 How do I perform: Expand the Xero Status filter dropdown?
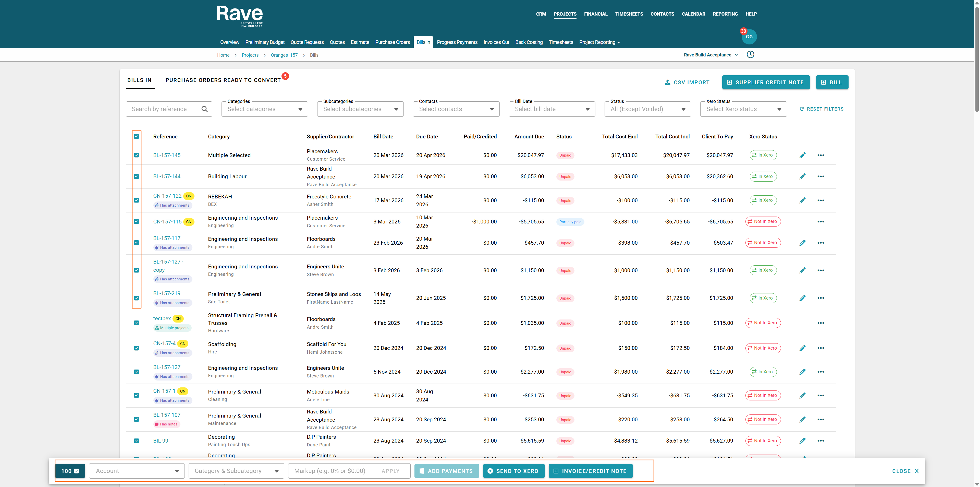(x=743, y=109)
